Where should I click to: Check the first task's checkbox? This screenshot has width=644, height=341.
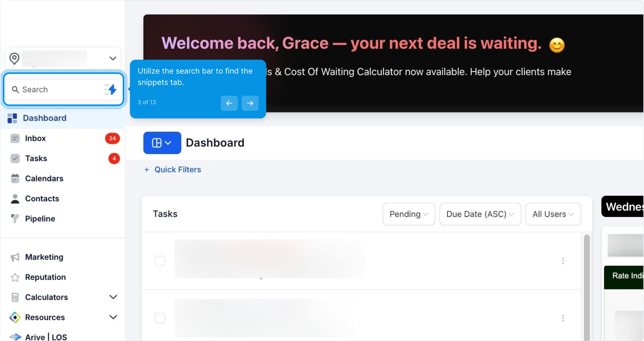click(x=160, y=261)
